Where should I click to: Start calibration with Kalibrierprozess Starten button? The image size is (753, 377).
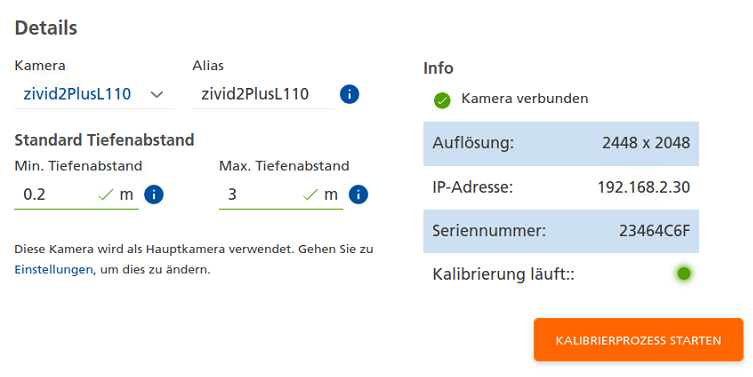(638, 340)
